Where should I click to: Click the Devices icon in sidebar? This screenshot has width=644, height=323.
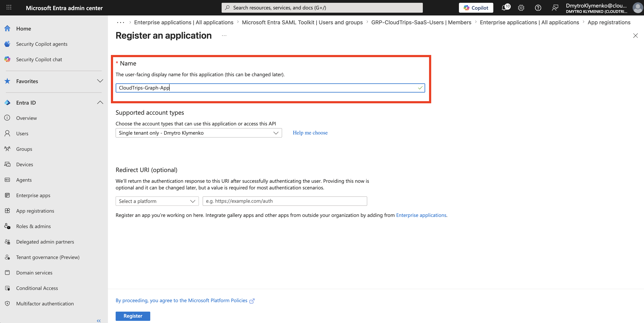[x=8, y=164]
